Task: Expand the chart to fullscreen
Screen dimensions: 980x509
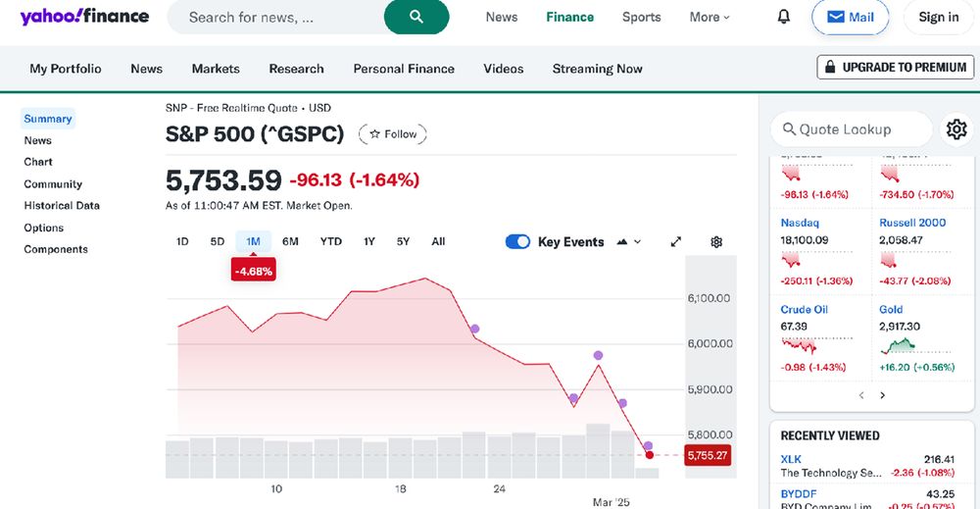Action: (675, 242)
